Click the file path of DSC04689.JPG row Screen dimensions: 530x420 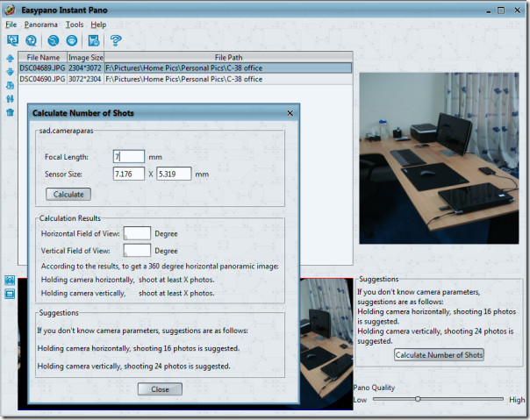point(228,68)
